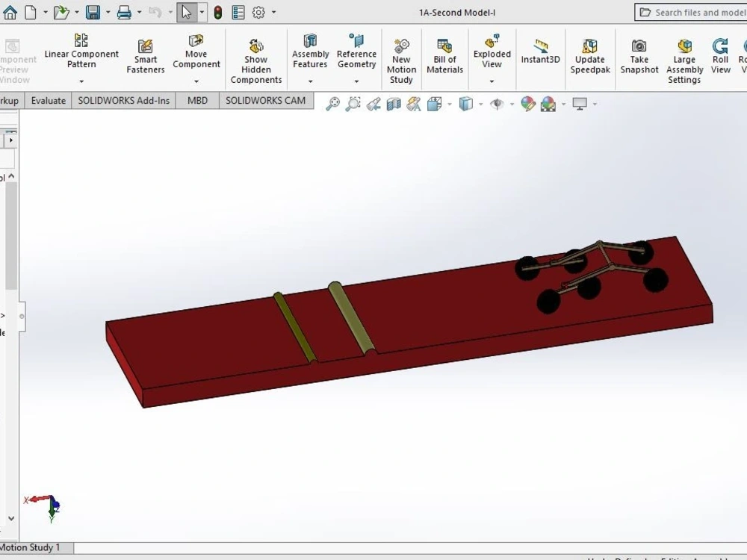Viewport: 747px width, 560px height.
Task: Save the model with the Save icon
Action: [93, 13]
